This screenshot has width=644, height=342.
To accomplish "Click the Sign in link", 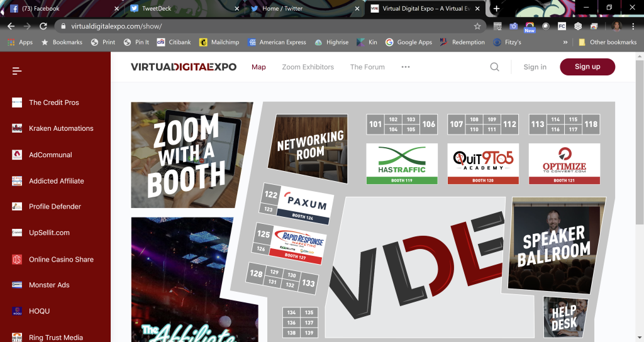I will click(535, 67).
